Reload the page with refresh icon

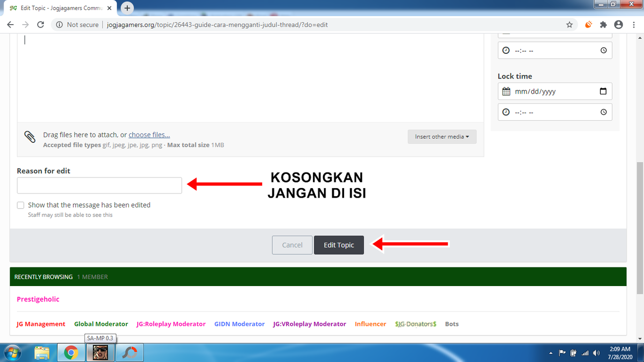coord(41,24)
